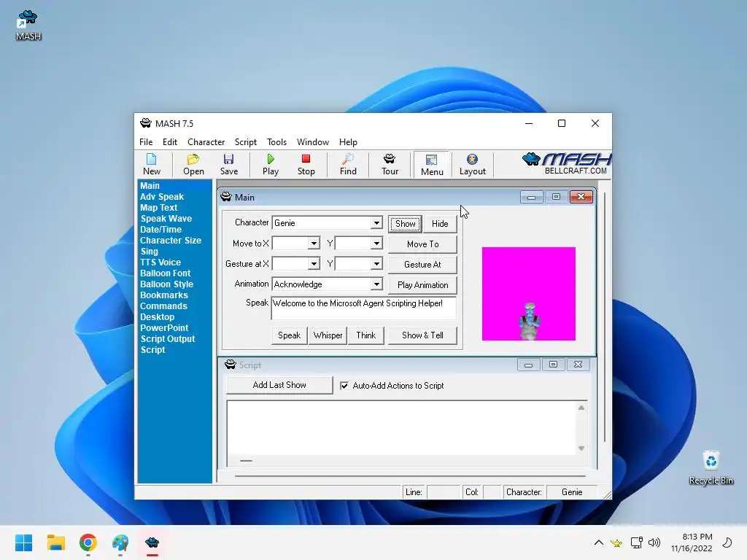Open the Help menu
This screenshot has width=747, height=560.
tap(348, 142)
